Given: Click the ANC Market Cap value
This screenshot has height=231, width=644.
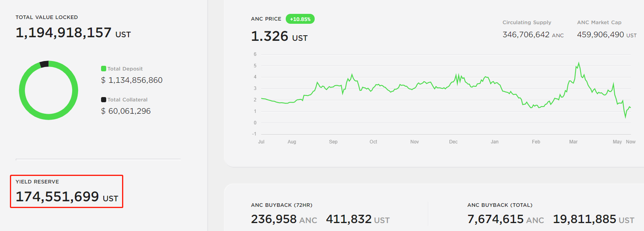Looking at the screenshot, I should coord(607,35).
